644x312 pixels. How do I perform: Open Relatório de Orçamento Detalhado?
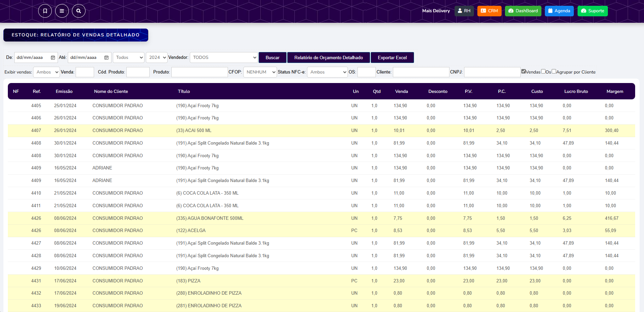click(x=328, y=58)
